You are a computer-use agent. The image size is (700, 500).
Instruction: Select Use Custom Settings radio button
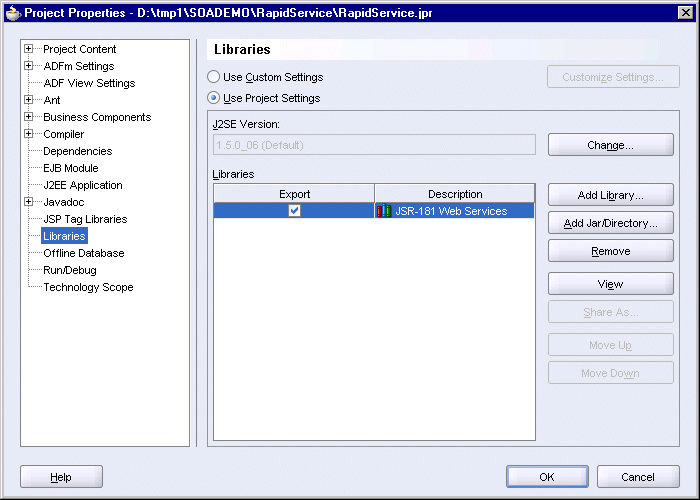[x=213, y=77]
